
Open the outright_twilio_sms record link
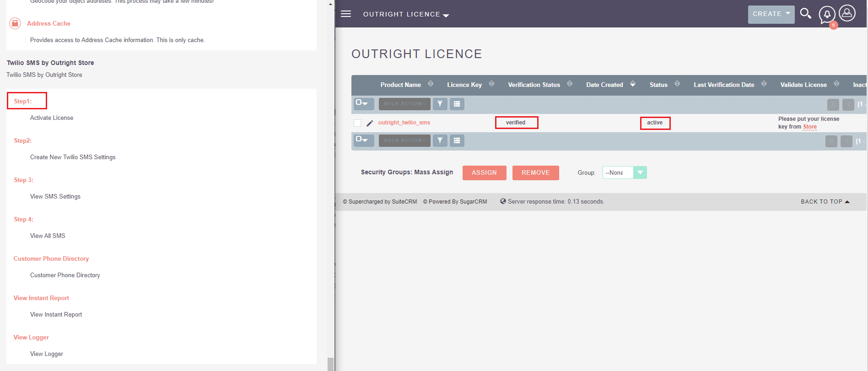[404, 123]
